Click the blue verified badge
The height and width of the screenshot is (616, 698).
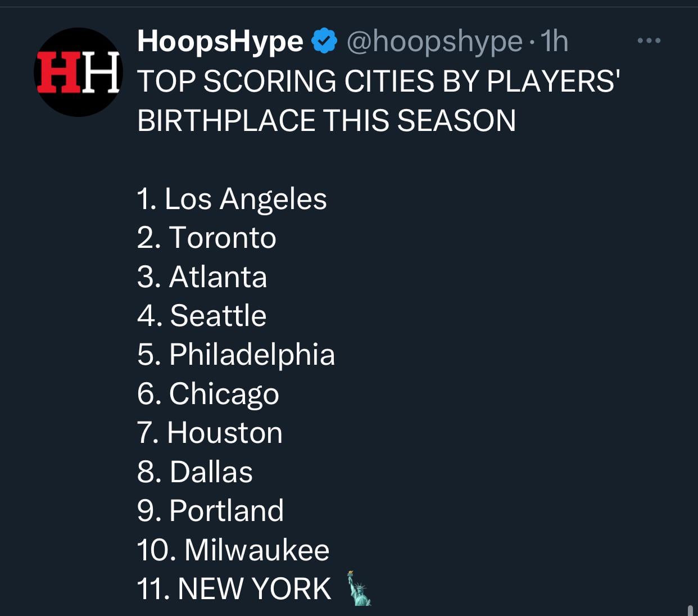coord(324,41)
